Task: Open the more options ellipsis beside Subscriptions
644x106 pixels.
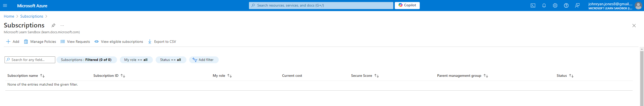Action: click(62, 25)
